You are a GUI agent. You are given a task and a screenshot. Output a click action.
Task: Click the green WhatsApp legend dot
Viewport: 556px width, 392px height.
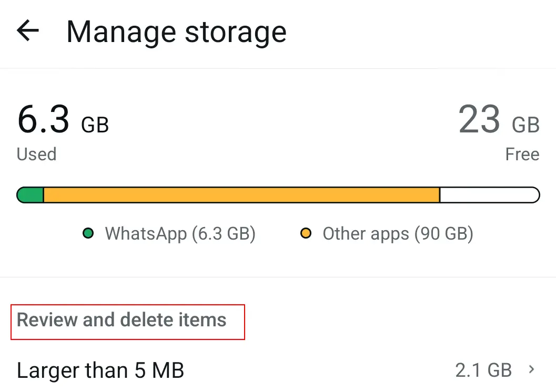pos(88,233)
